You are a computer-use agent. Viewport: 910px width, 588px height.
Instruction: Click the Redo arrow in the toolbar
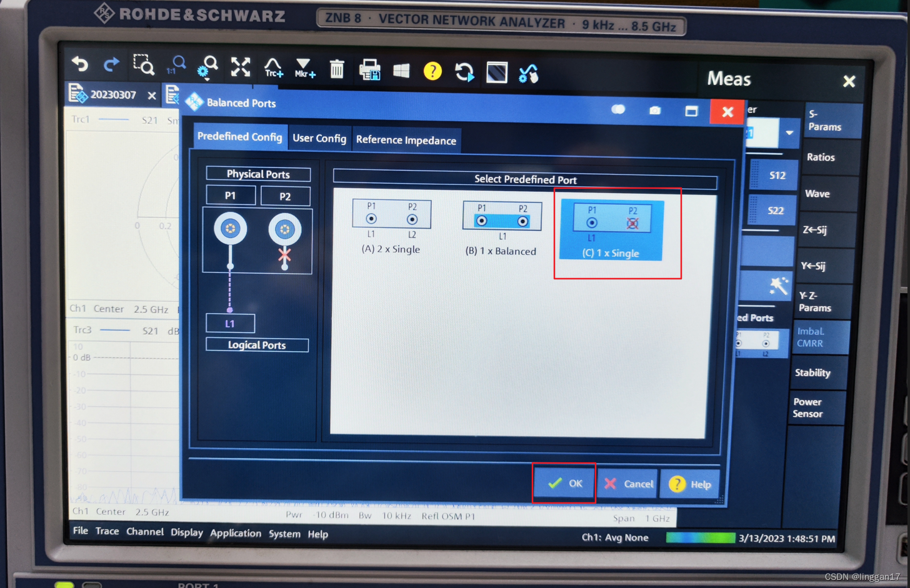coord(111,64)
